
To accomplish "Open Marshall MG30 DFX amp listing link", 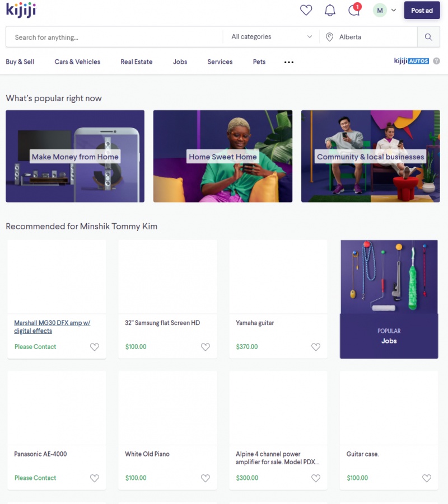I will tap(52, 327).
